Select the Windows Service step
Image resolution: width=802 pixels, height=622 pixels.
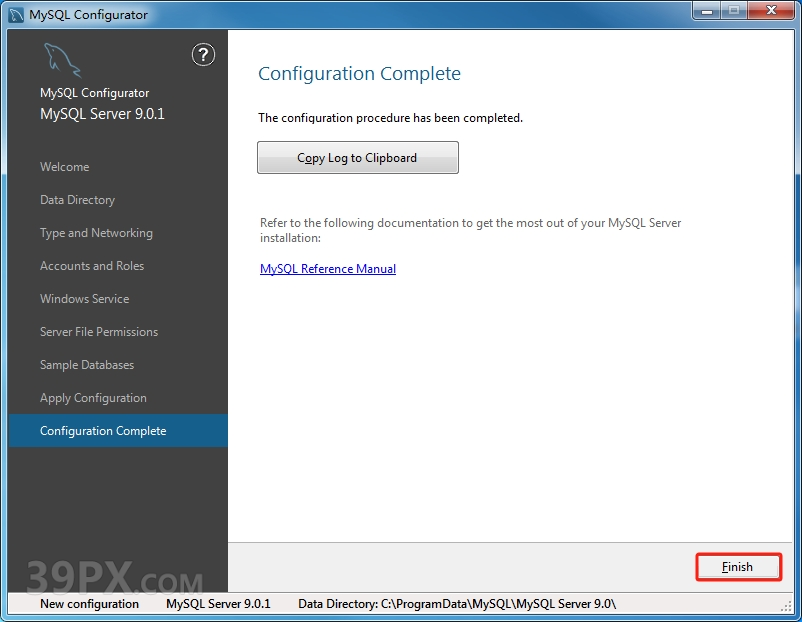click(84, 299)
